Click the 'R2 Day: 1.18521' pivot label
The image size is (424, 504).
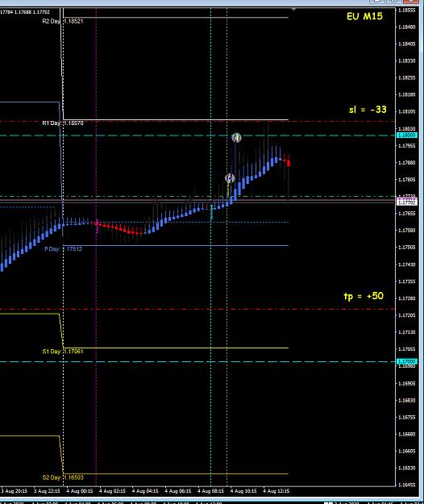click(63, 21)
